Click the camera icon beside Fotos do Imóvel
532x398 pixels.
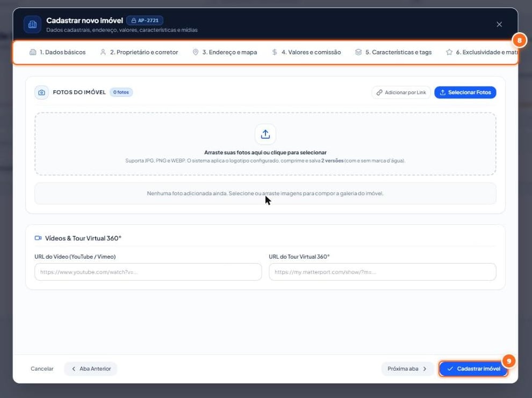41,93
